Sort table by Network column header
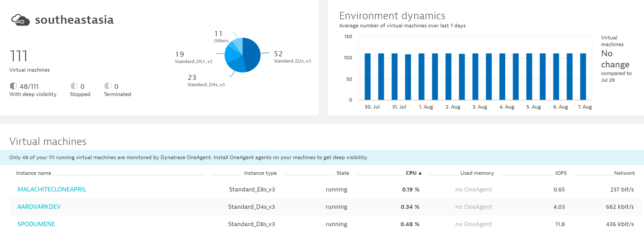The image size is (644, 232). 624,173
